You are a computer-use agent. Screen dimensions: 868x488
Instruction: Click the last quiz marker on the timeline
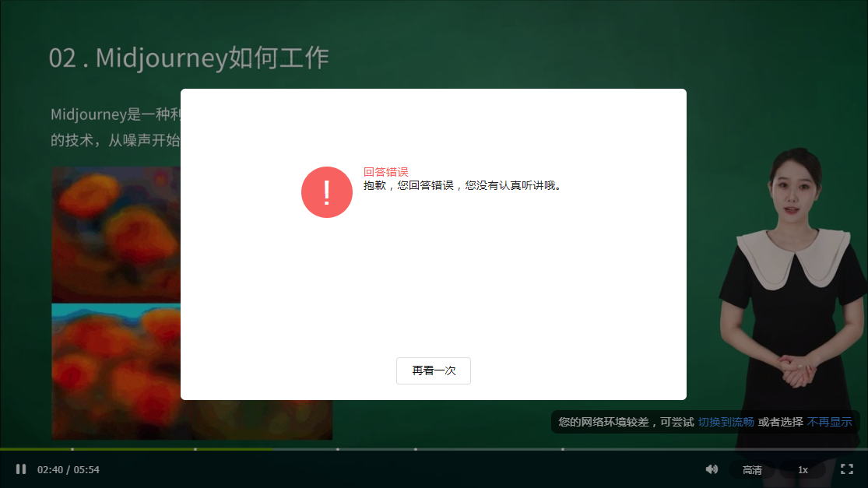tap(563, 450)
